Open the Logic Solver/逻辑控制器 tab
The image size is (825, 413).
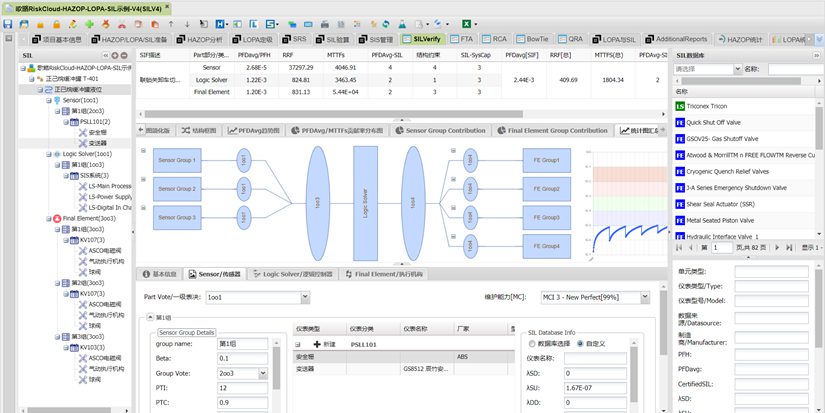[292, 273]
